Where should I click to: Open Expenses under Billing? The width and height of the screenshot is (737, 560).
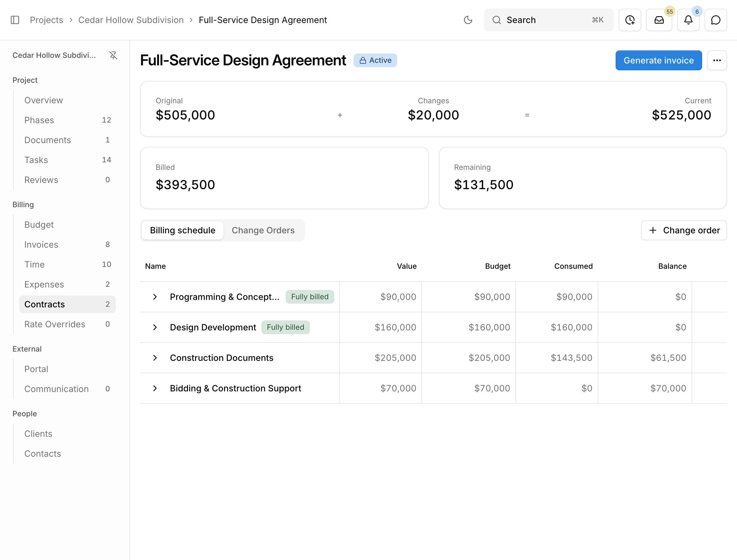(x=67, y=284)
